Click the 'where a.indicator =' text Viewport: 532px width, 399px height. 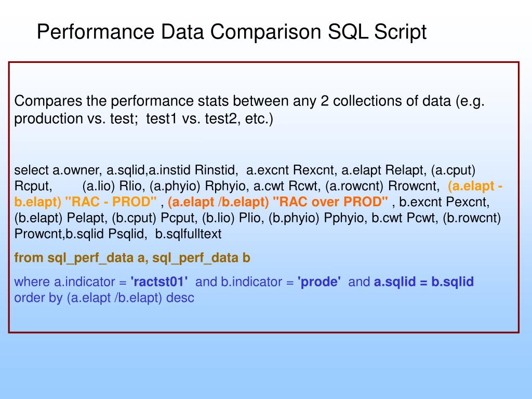70,282
